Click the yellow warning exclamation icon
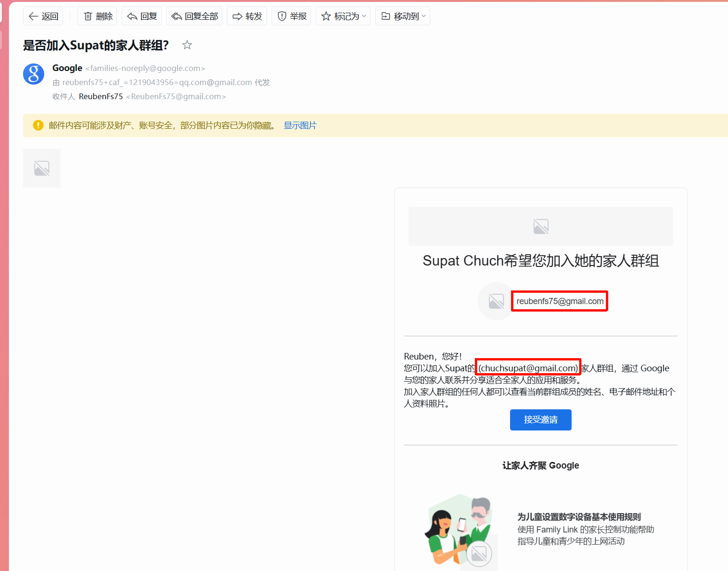This screenshot has height=571, width=728. coord(38,125)
